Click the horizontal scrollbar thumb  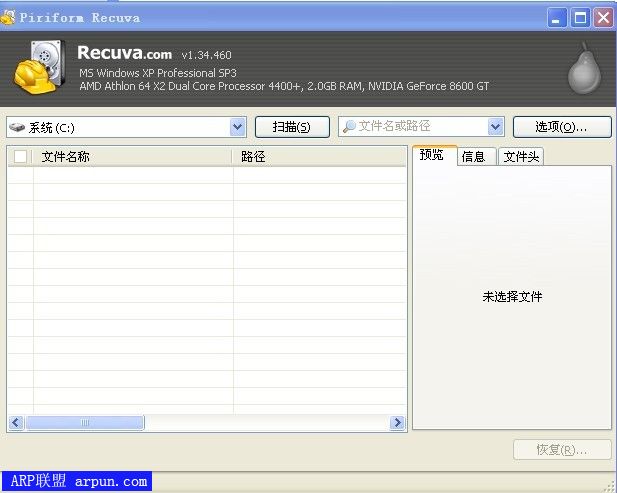[85, 423]
